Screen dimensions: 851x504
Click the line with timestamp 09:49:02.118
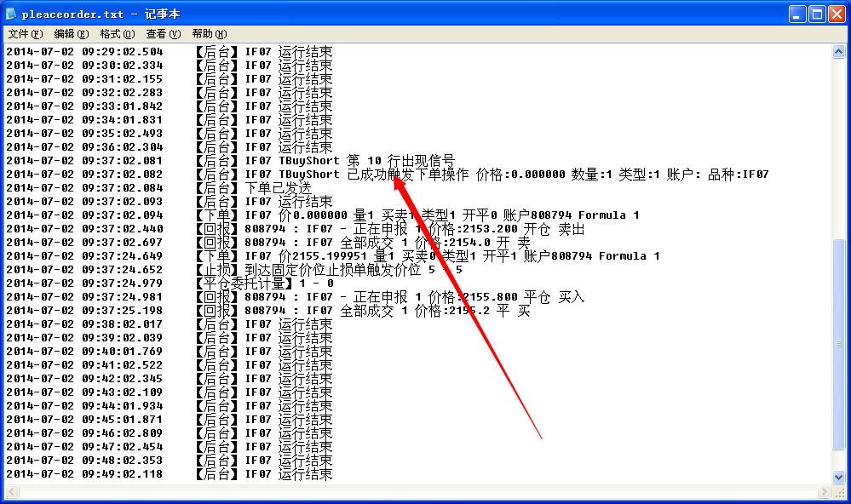click(x=170, y=474)
